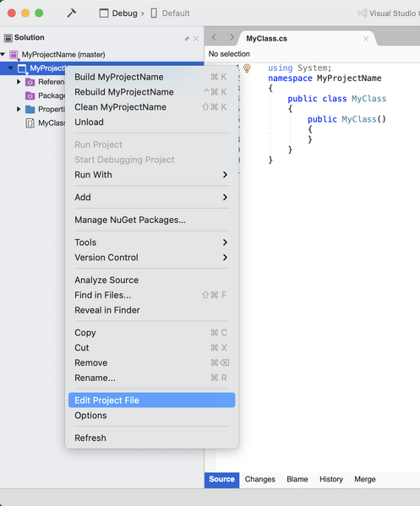This screenshot has height=506, width=420.
Task: Click the 'using System;' line
Action: 300,68
